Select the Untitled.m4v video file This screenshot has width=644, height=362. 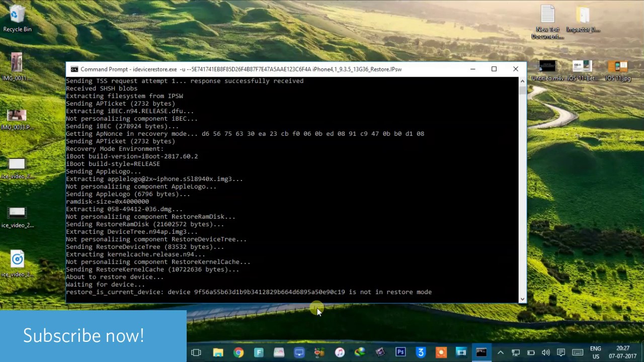[547, 71]
